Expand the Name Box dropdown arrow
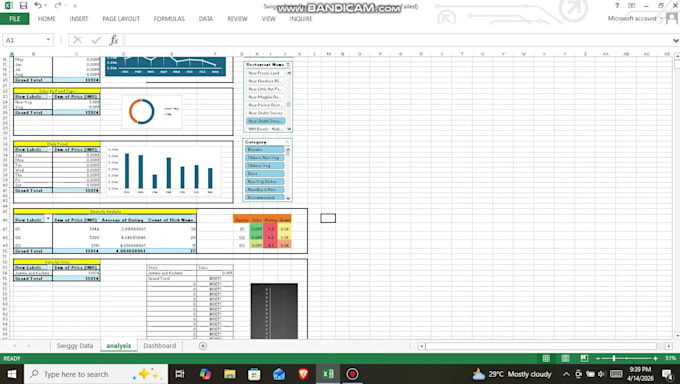This screenshot has height=384, width=680. click(48, 40)
